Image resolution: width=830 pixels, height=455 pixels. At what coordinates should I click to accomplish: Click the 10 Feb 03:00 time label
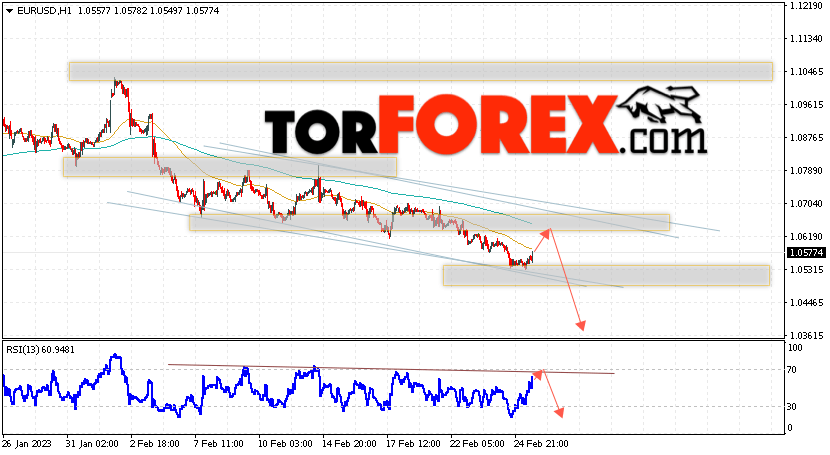pyautogui.click(x=284, y=443)
